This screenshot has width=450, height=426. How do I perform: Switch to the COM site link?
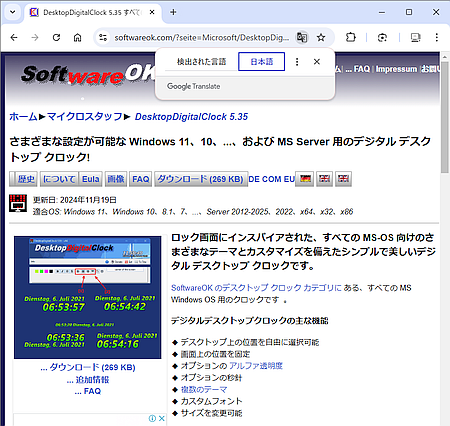[271, 179]
